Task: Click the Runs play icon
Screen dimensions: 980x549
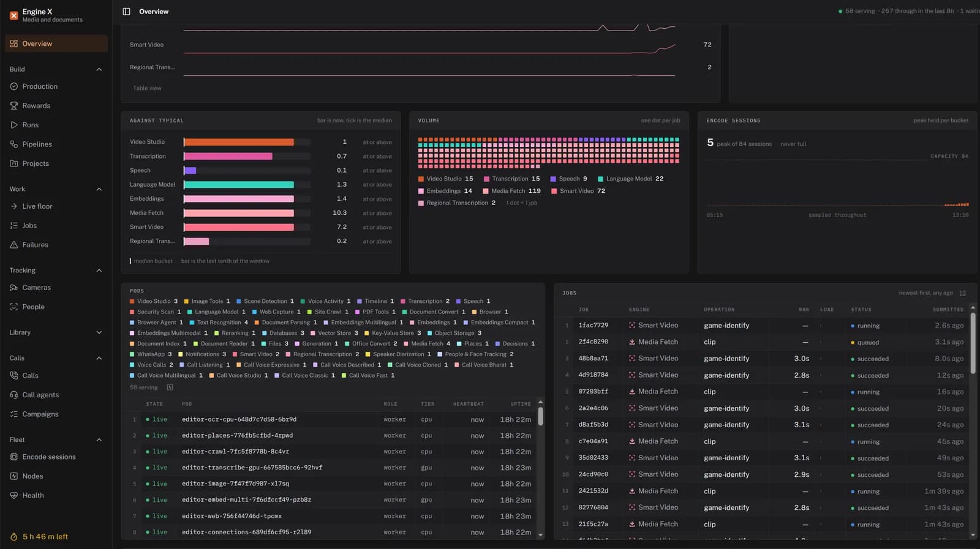Action: click(14, 125)
